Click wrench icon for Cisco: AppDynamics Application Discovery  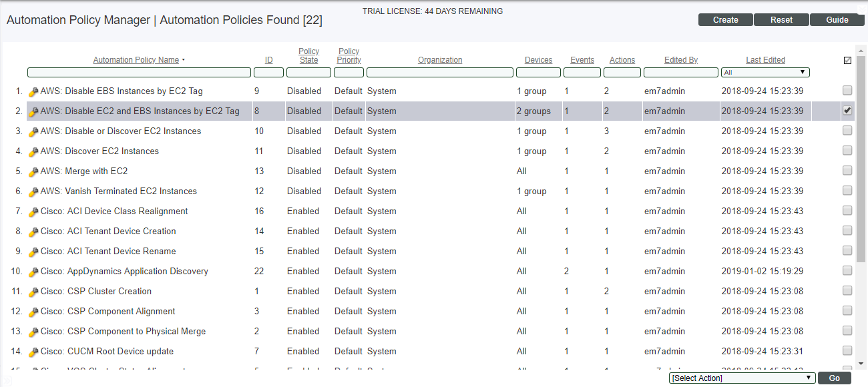click(33, 272)
